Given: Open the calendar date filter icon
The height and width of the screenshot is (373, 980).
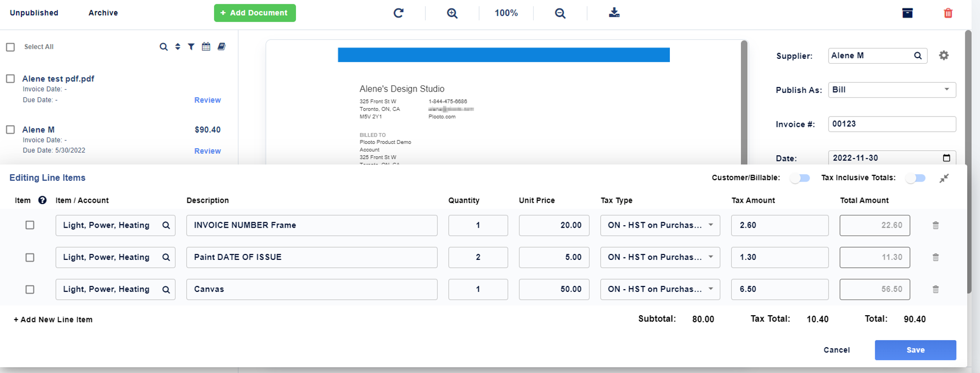Looking at the screenshot, I should click(206, 47).
